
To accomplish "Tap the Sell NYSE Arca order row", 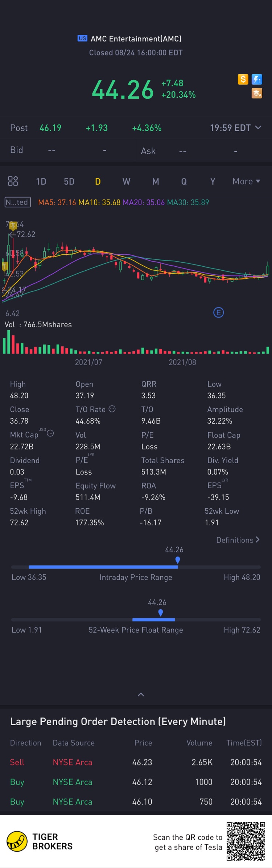I will 136,762.
